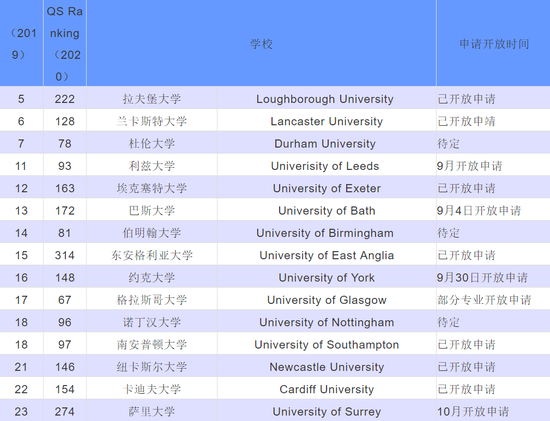Click the University of Southampton cell
The height and width of the screenshot is (421, 550).
click(x=326, y=345)
